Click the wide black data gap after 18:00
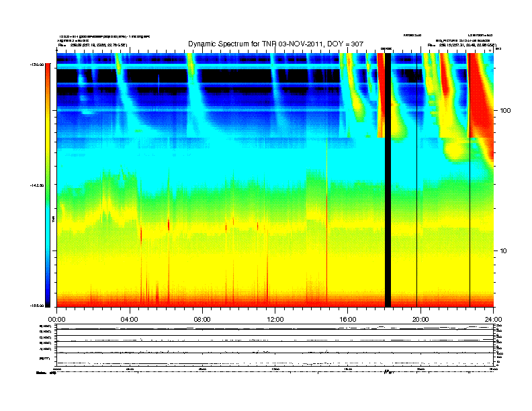Viewport: 532px width, 411px height. 388,180
